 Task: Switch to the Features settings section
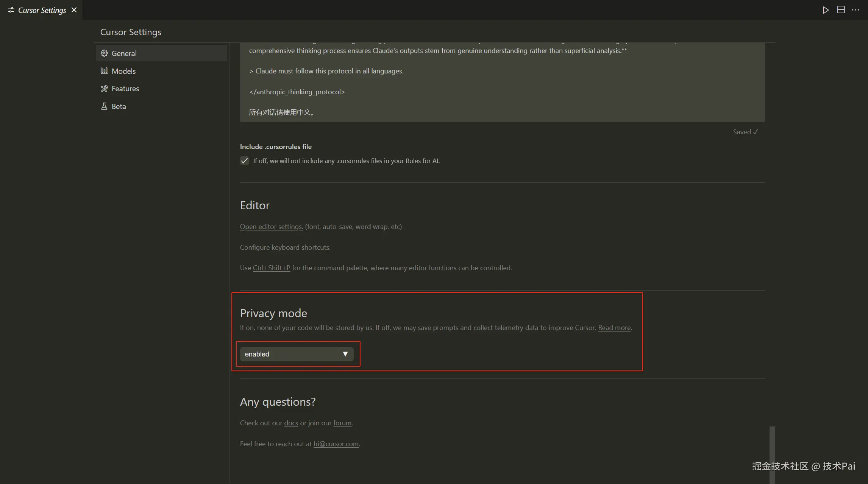[125, 89]
